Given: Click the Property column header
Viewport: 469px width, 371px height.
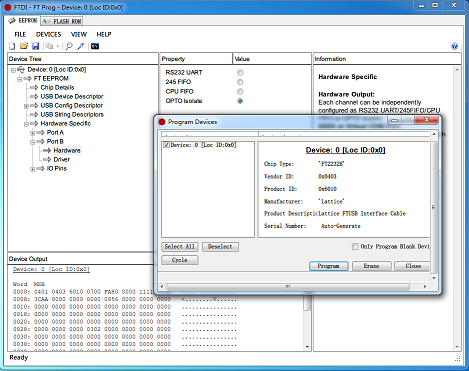Looking at the screenshot, I should 196,59.
